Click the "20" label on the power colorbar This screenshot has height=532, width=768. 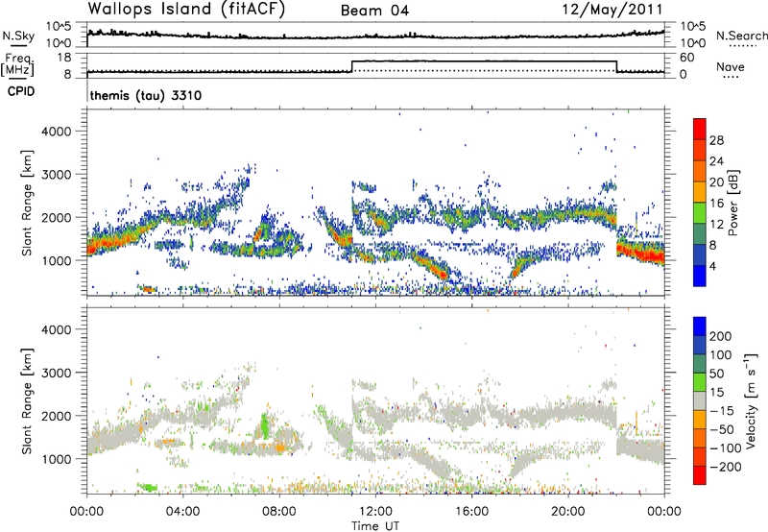coord(716,182)
